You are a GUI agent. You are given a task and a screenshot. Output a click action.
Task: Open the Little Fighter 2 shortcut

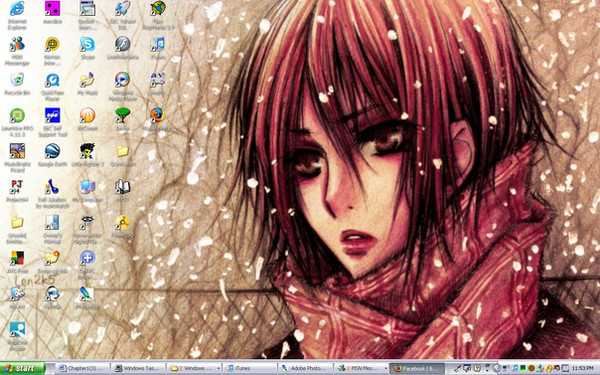pos(87,155)
